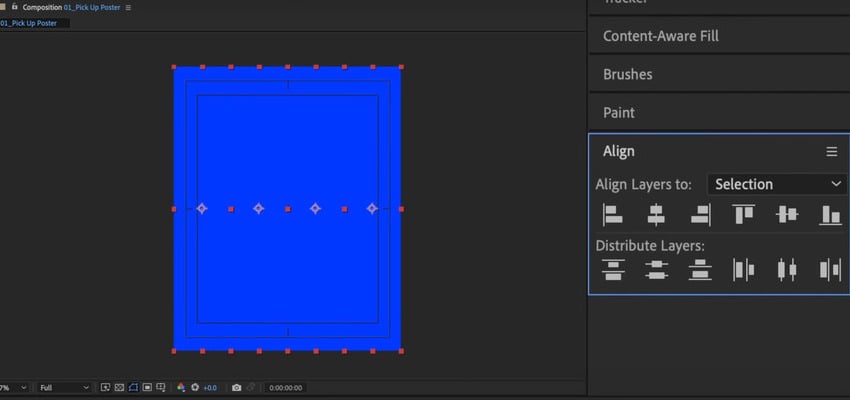Open the Content-Aware Fill panel
Viewport: 850px width, 400px height.
[661, 36]
